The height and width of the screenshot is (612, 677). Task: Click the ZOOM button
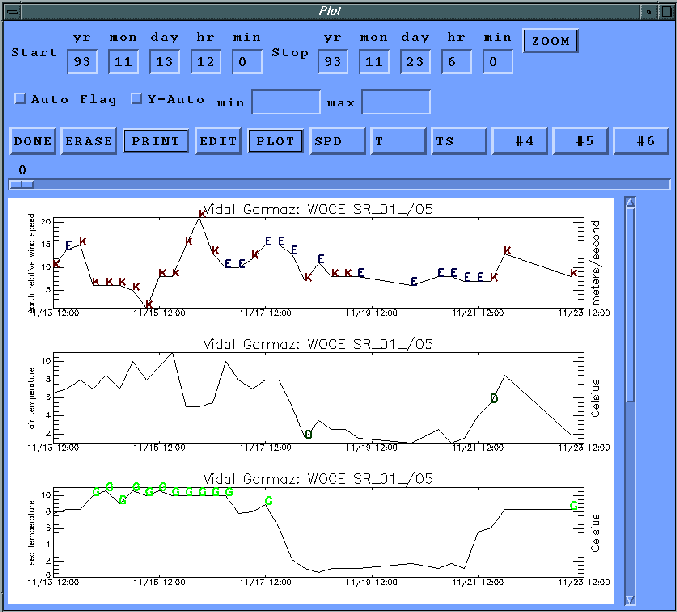[551, 42]
